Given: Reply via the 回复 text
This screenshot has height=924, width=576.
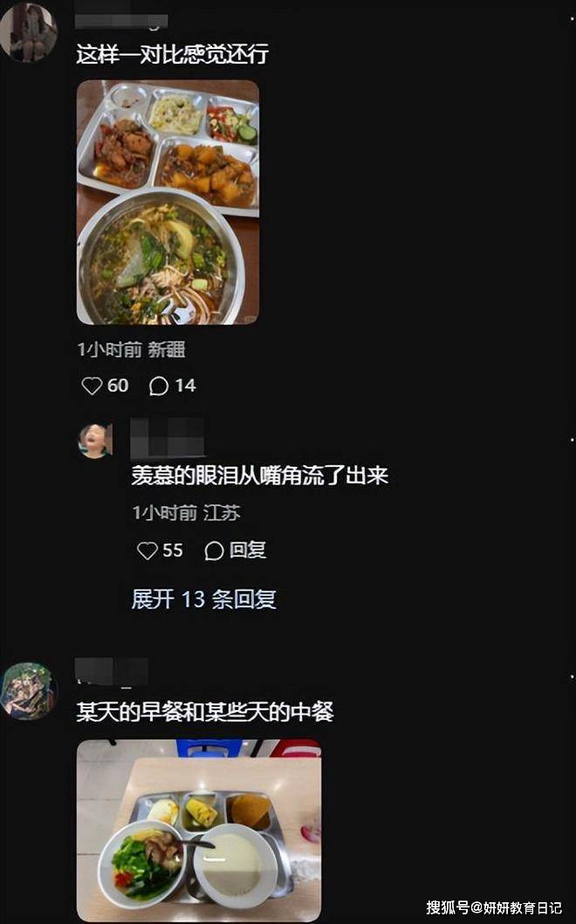Looking at the screenshot, I should click(x=248, y=551).
